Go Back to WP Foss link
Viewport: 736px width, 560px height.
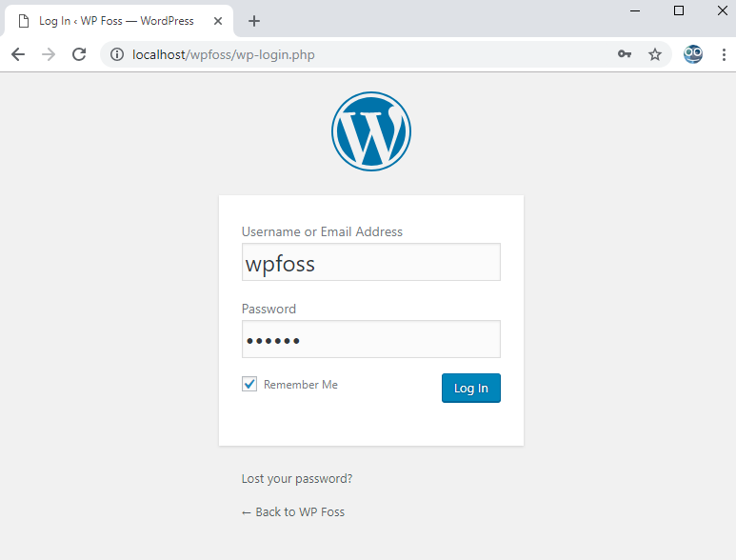pos(293,511)
